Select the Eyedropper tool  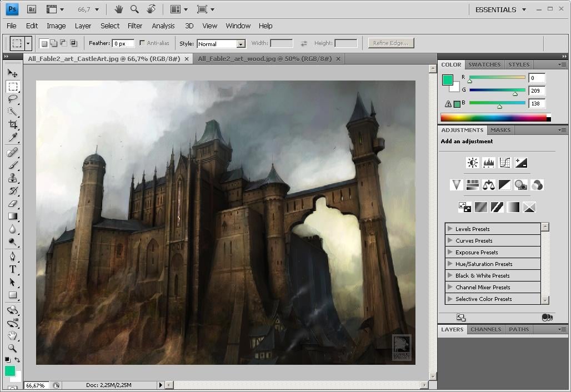12,138
